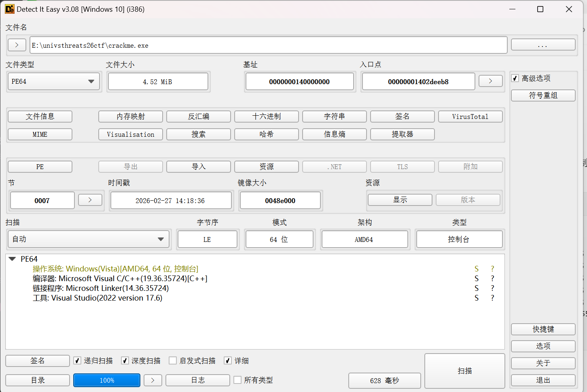Toggle the 高级选项 checkbox
The width and height of the screenshot is (587, 392).
point(515,78)
